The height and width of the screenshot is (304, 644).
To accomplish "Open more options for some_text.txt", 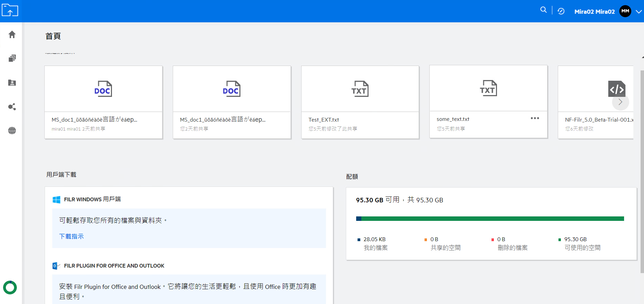I will pos(535,118).
